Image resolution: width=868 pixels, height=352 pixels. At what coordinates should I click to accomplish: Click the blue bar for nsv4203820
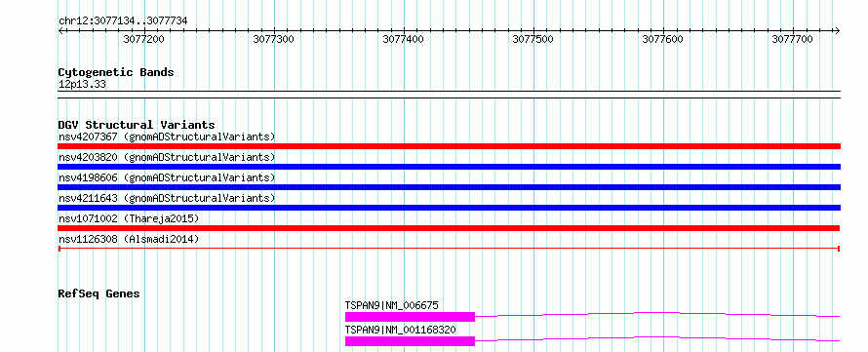tap(449, 167)
